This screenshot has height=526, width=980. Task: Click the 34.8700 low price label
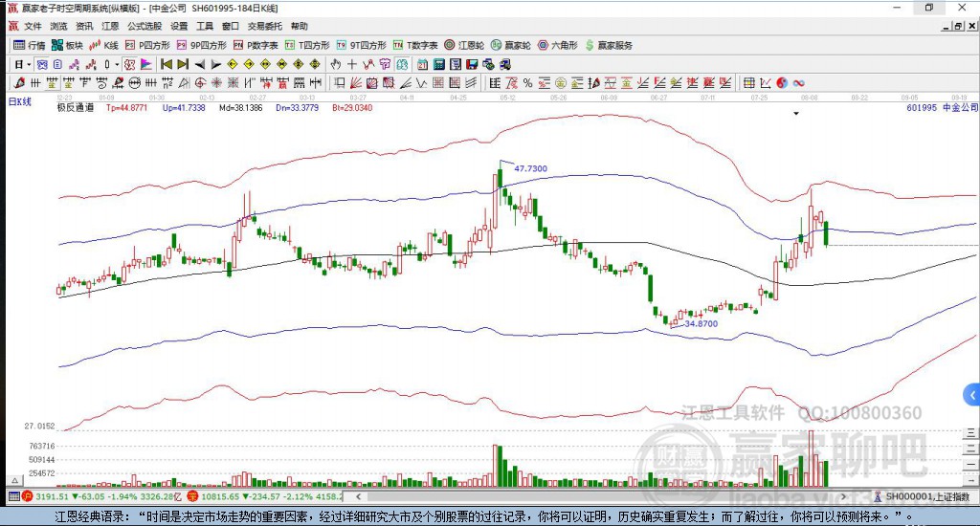click(x=702, y=323)
